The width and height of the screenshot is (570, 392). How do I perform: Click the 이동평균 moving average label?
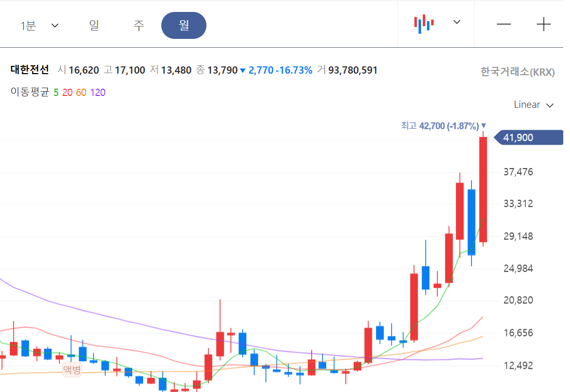30,92
